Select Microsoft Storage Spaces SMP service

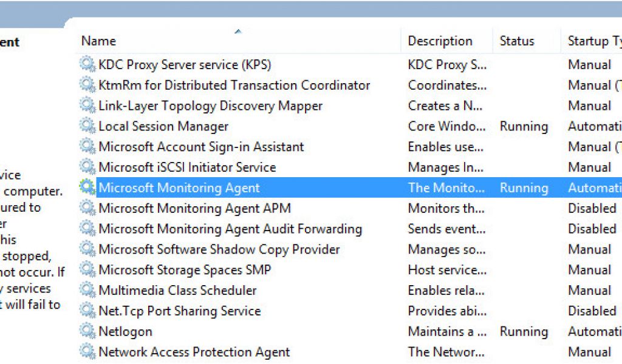pyautogui.click(x=185, y=269)
